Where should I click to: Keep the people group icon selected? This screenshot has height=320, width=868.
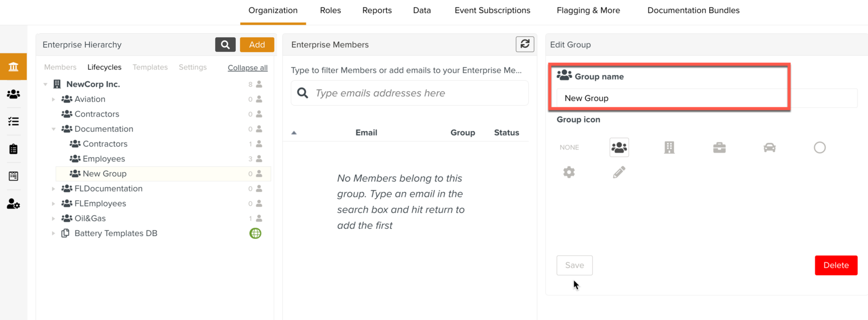tap(619, 147)
